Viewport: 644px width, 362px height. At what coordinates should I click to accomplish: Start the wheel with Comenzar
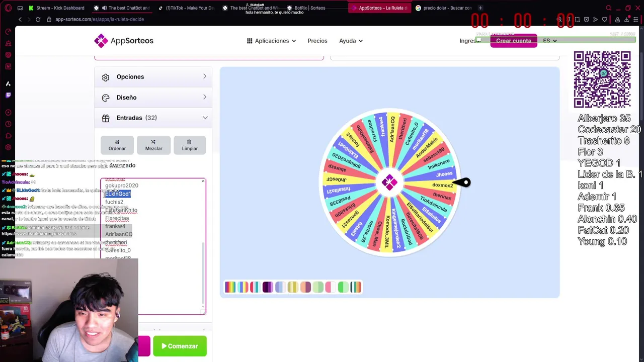180,346
